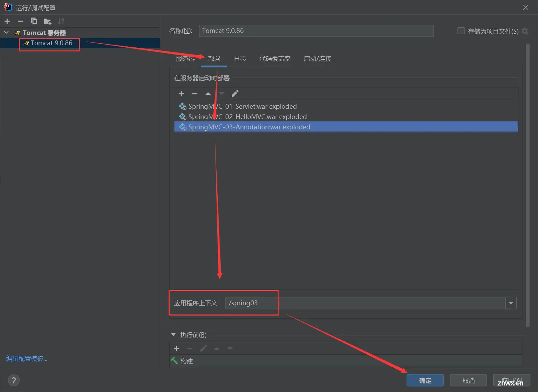Collapse the 执行前 section
Screen dimensions: 538x392
(173, 335)
